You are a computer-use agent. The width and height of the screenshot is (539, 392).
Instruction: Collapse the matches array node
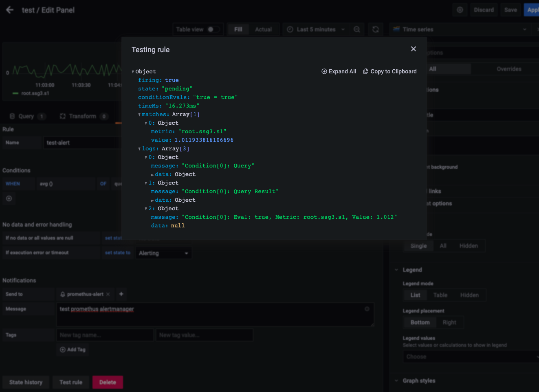[139, 115]
